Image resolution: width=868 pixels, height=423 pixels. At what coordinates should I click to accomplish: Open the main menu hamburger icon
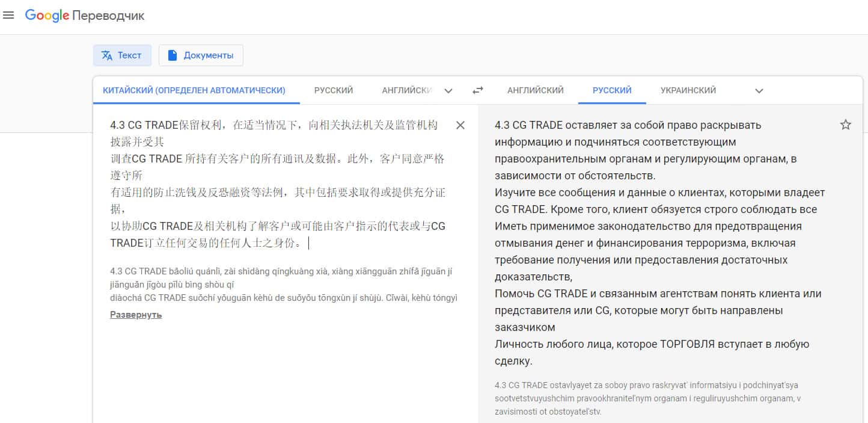coord(9,16)
